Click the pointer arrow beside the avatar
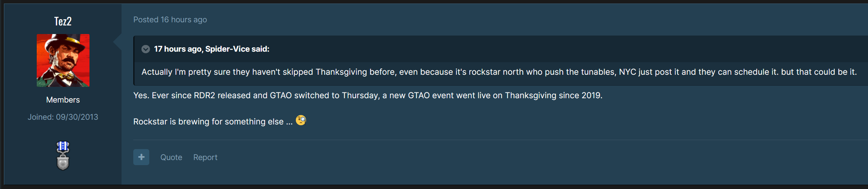The width and height of the screenshot is (868, 189). (117, 42)
